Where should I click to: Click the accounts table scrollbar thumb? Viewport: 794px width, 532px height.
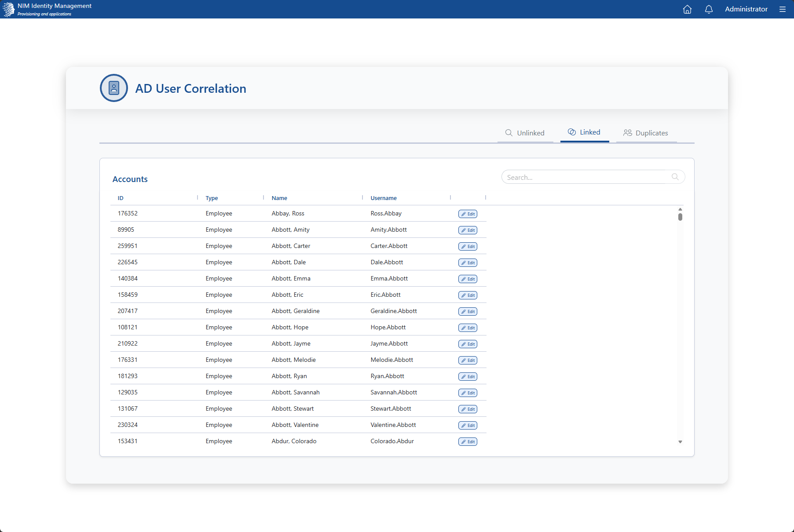tap(680, 217)
